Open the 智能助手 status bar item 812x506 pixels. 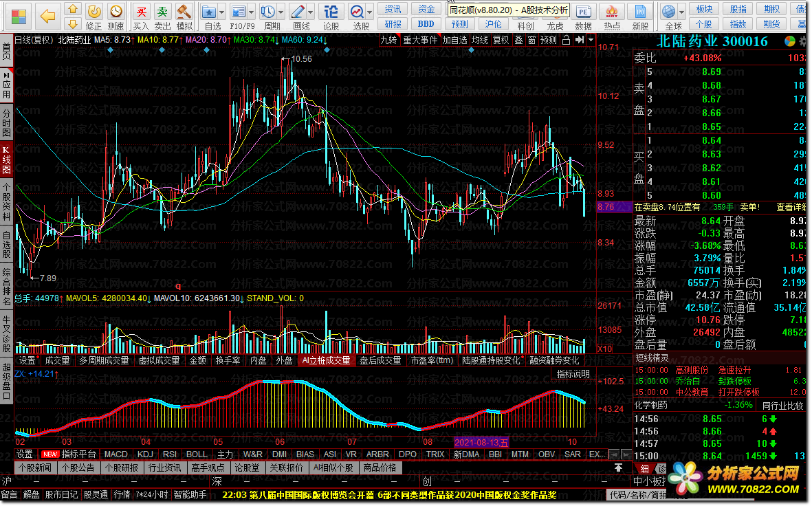pyautogui.click(x=190, y=494)
